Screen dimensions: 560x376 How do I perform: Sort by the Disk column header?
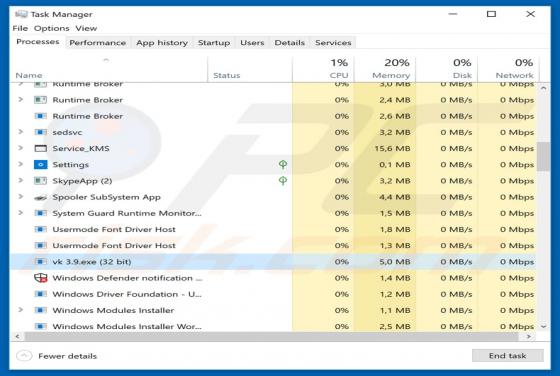[447, 69]
